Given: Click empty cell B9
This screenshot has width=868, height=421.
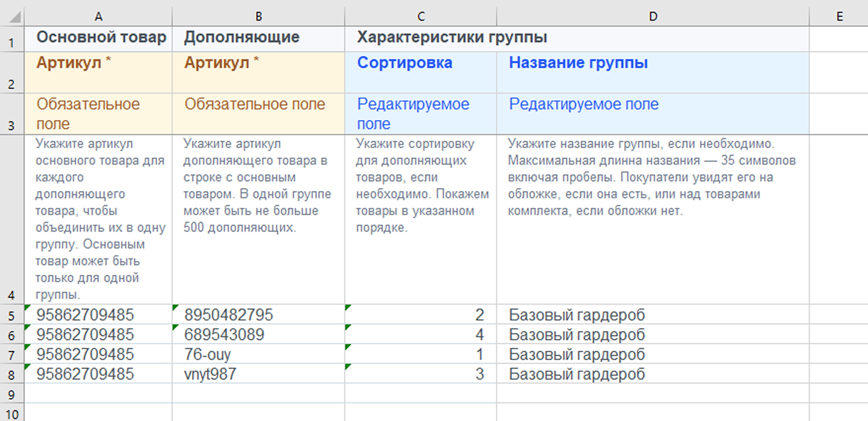Looking at the screenshot, I should tap(258, 393).
